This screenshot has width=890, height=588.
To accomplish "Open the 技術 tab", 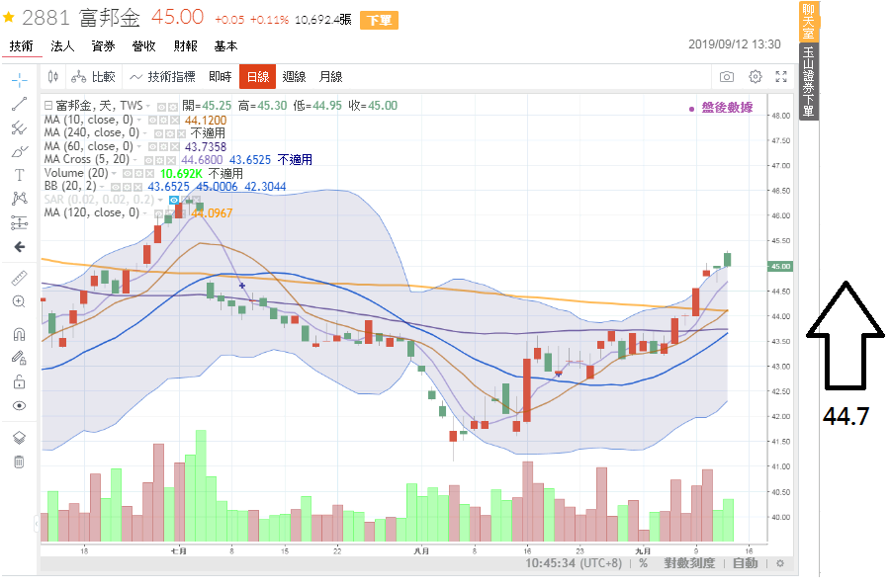I will click(x=22, y=45).
